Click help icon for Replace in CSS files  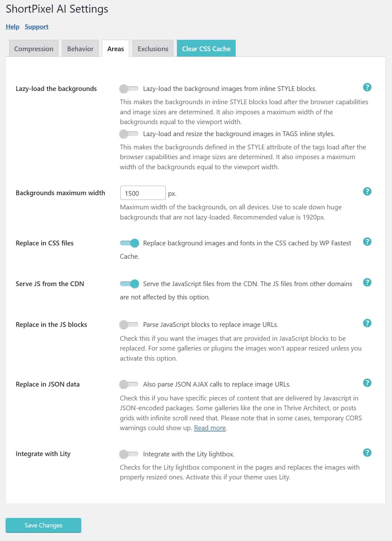(367, 242)
